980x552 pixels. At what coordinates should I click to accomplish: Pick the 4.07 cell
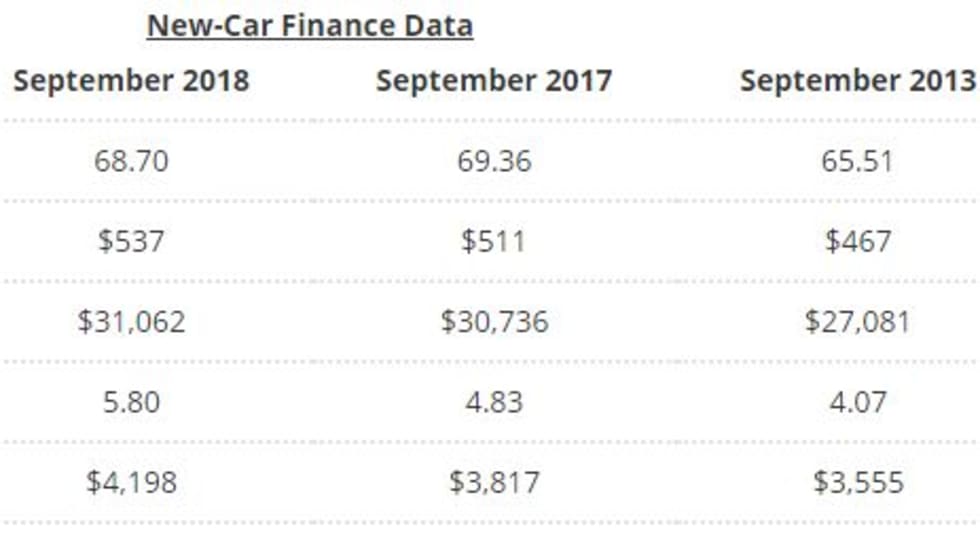(x=857, y=402)
